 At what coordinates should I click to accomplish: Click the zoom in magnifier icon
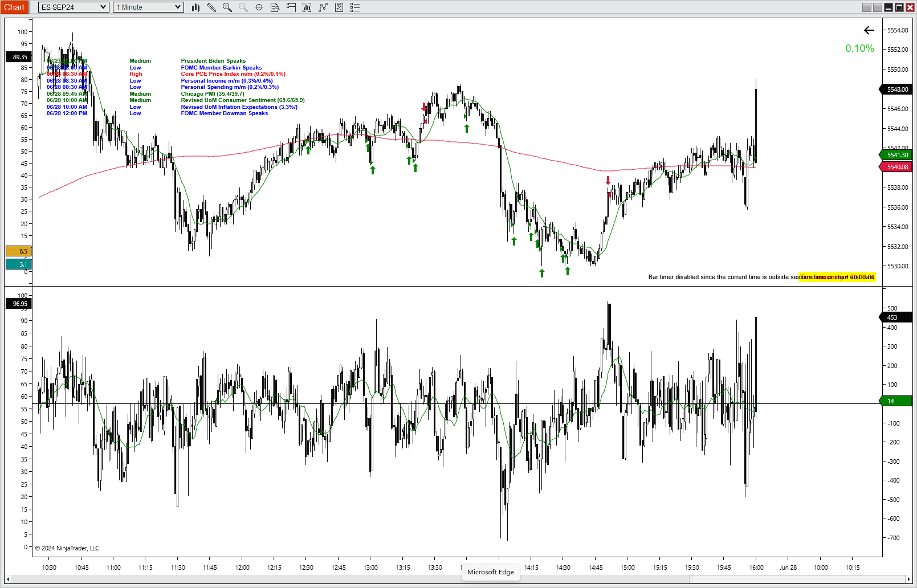pos(227,7)
